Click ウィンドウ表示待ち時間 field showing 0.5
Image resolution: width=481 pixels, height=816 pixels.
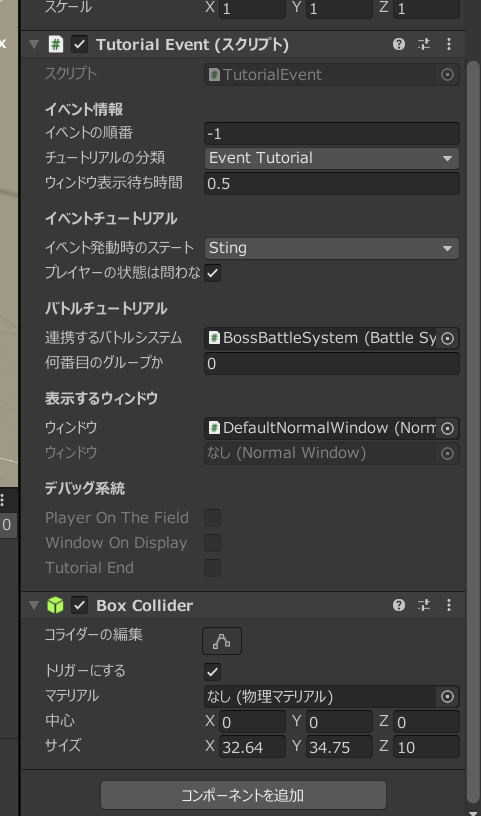332,184
